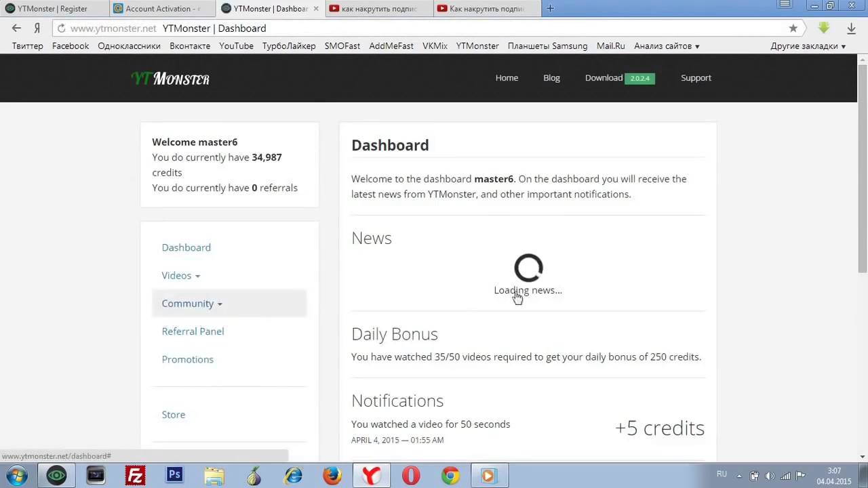The width and height of the screenshot is (868, 488).
Task: Click the green download arrow extension icon
Action: 824,28
